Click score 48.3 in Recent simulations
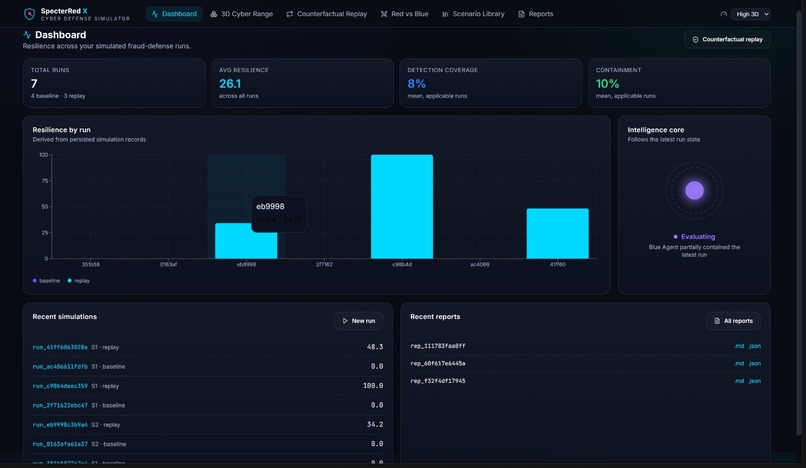The width and height of the screenshot is (806, 468). click(x=375, y=347)
